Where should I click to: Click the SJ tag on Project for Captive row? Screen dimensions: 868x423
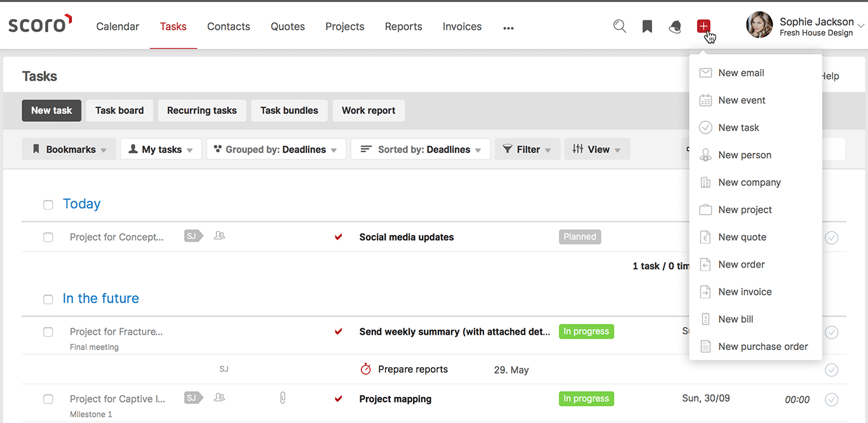193,398
